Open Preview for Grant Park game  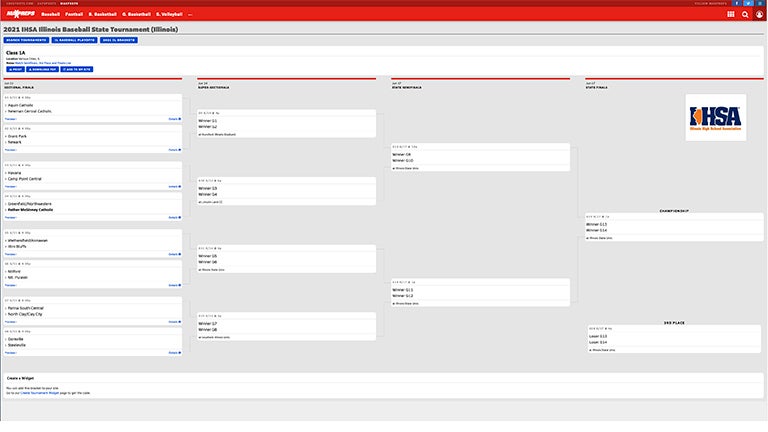pyautogui.click(x=11, y=150)
